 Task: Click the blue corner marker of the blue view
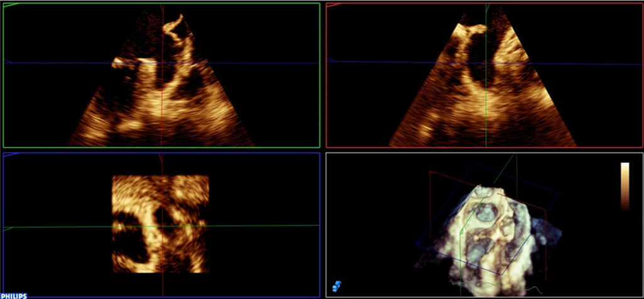point(11,155)
